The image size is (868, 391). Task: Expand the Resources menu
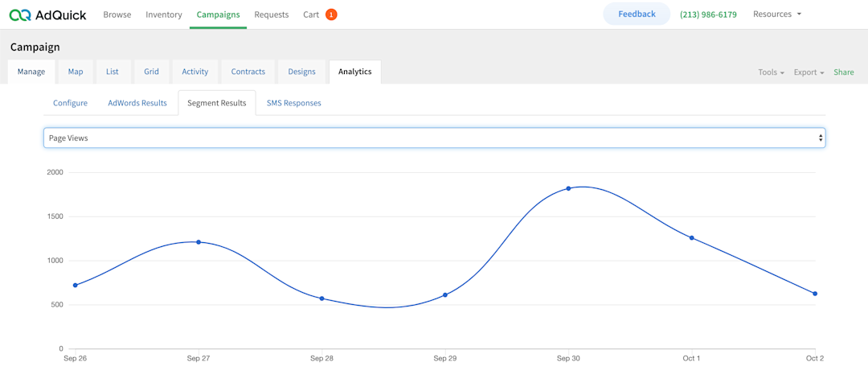point(776,14)
